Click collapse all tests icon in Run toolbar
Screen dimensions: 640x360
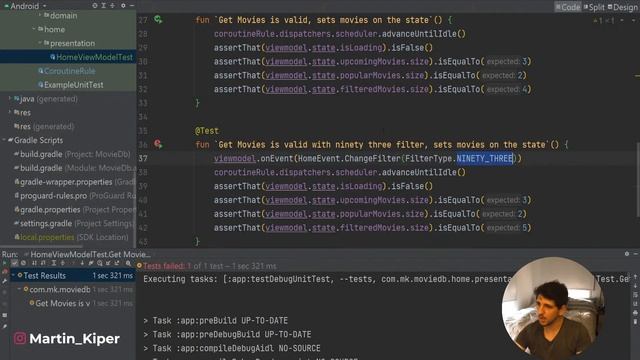62,263
